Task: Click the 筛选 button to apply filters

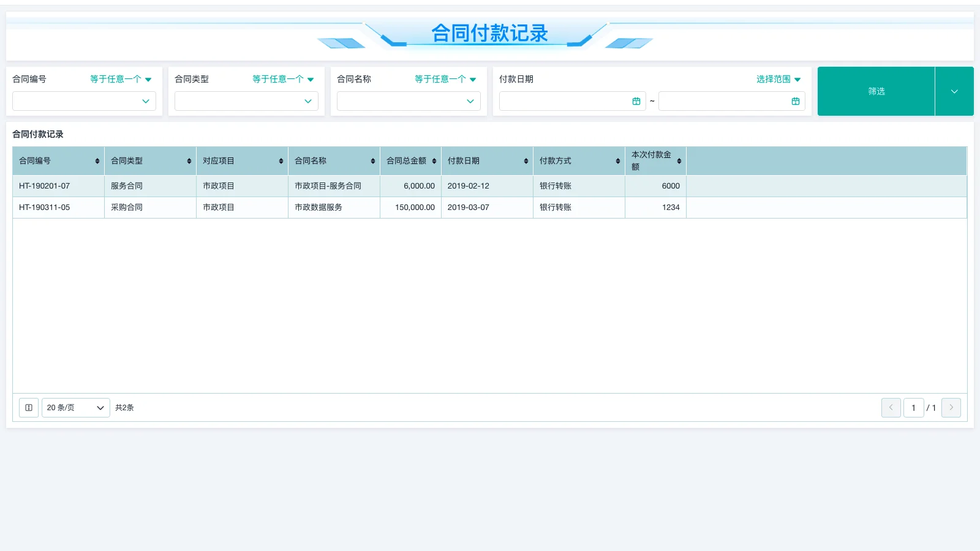Action: tap(876, 91)
